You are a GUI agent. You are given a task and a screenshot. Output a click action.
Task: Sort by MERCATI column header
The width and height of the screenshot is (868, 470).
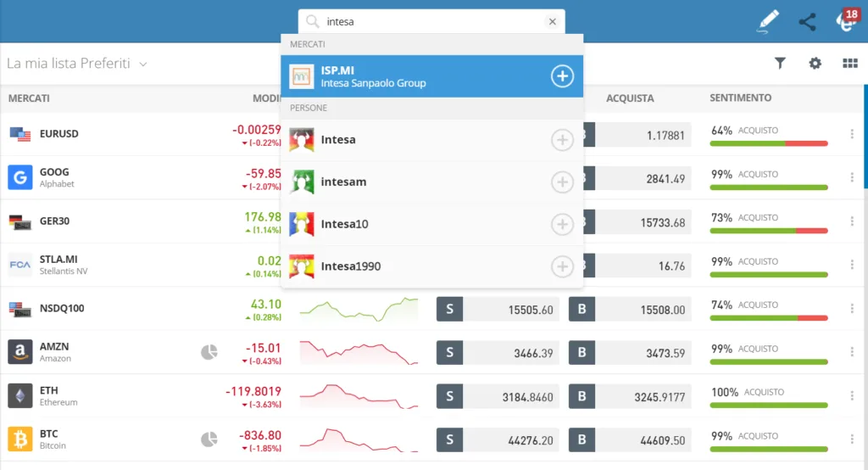click(x=29, y=98)
